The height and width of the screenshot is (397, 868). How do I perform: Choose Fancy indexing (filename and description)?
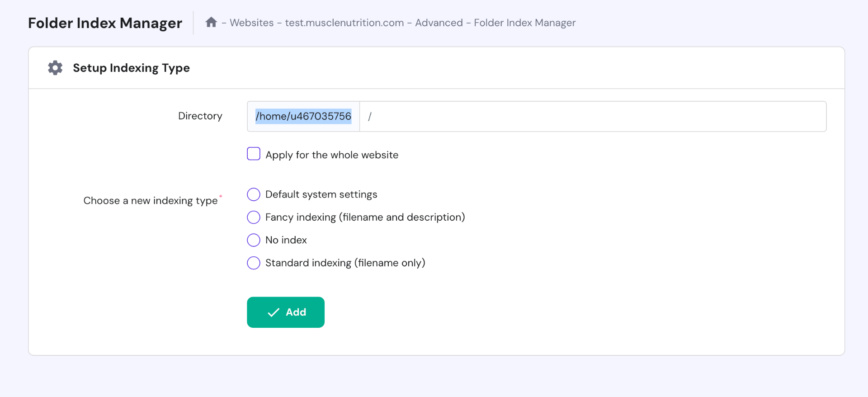point(254,217)
